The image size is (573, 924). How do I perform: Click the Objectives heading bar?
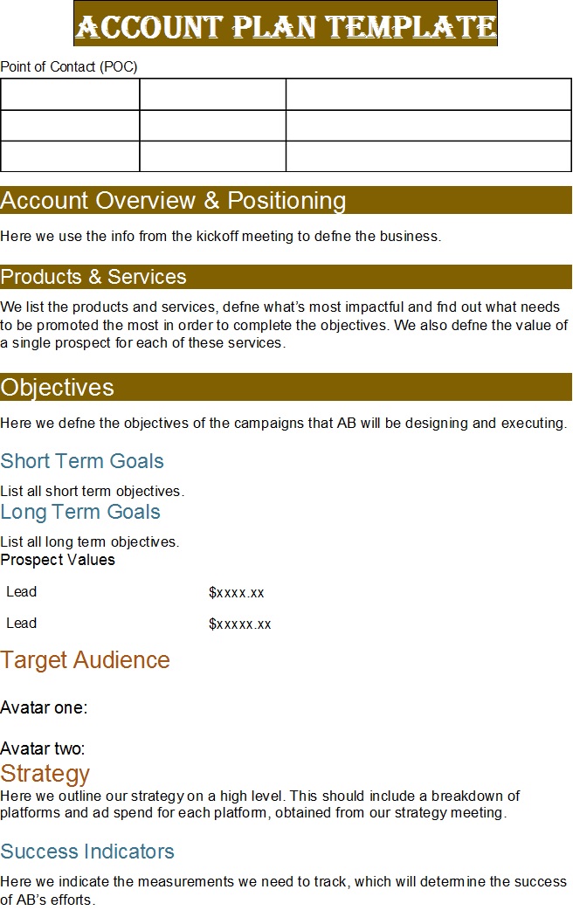[x=286, y=387]
